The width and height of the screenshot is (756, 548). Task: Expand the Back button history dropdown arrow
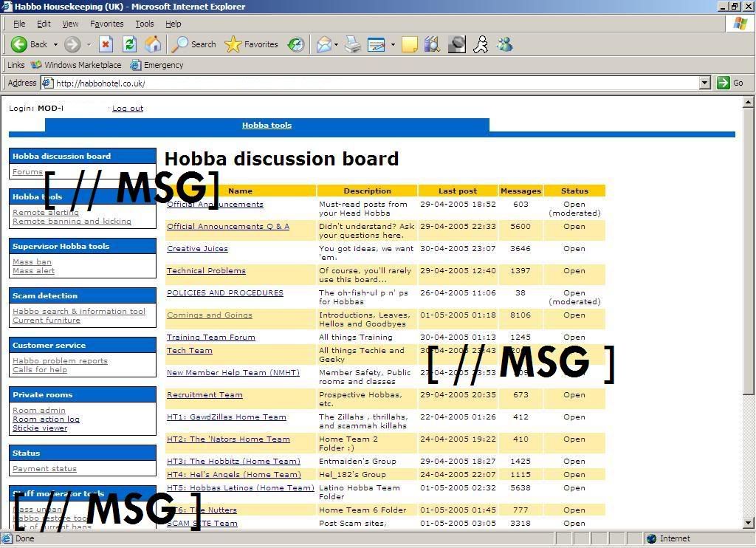coord(55,44)
